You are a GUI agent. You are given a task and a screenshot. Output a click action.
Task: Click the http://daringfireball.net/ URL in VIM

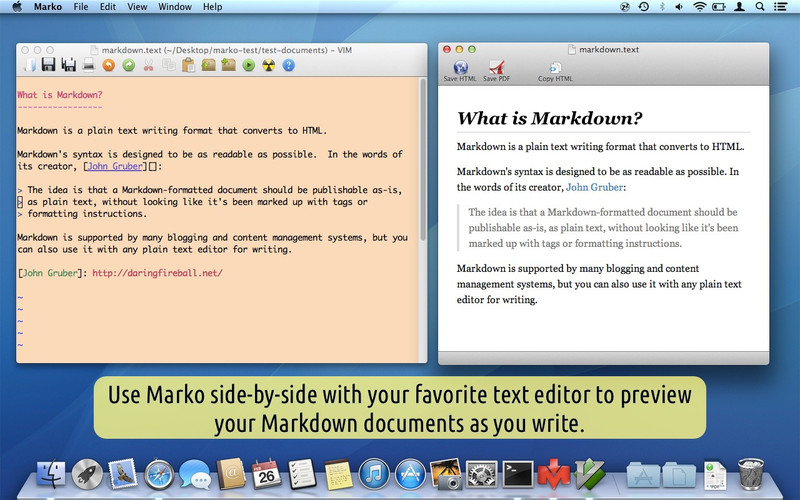[x=157, y=273]
